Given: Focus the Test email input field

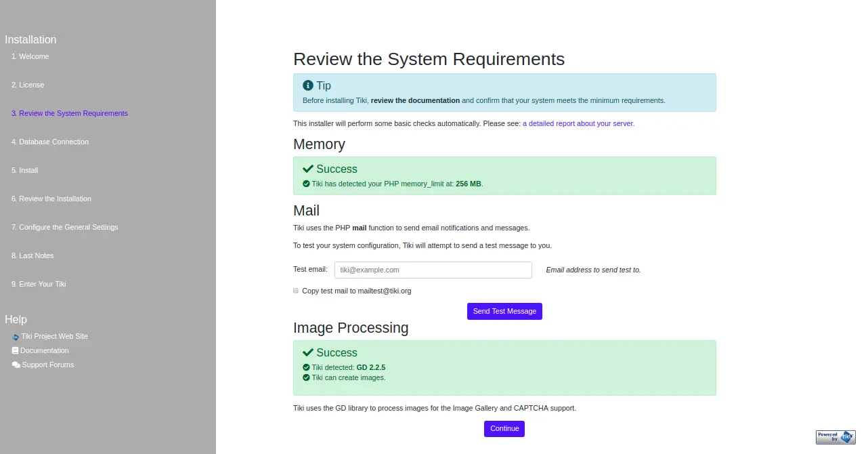Looking at the screenshot, I should pyautogui.click(x=433, y=270).
